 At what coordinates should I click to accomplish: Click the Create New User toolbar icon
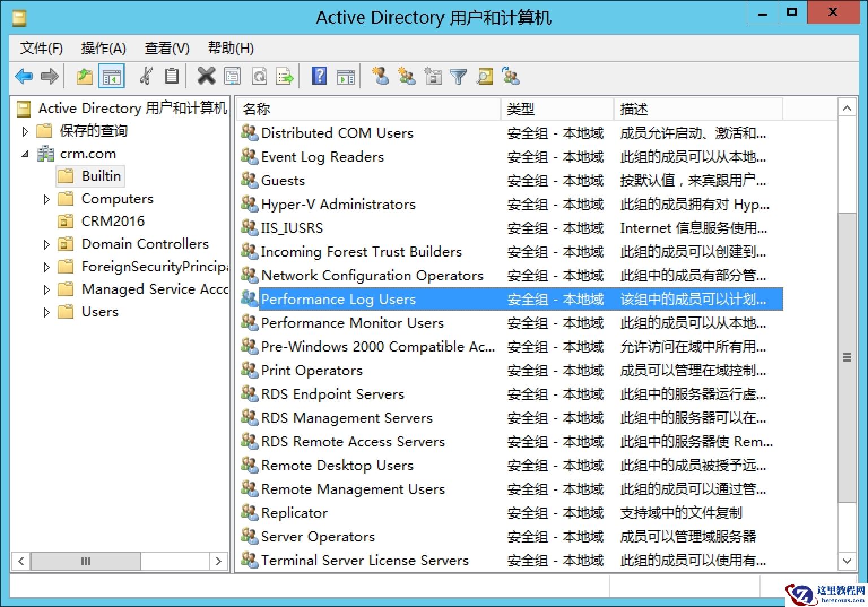(381, 76)
